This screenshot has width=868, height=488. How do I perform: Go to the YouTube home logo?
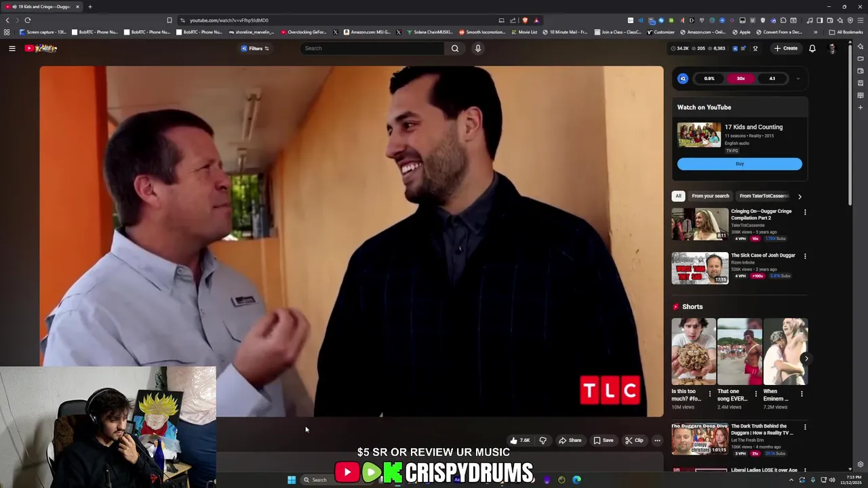(41, 48)
